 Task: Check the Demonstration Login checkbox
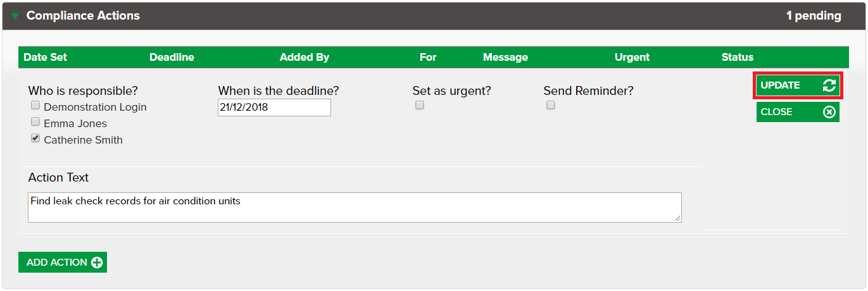pos(35,106)
